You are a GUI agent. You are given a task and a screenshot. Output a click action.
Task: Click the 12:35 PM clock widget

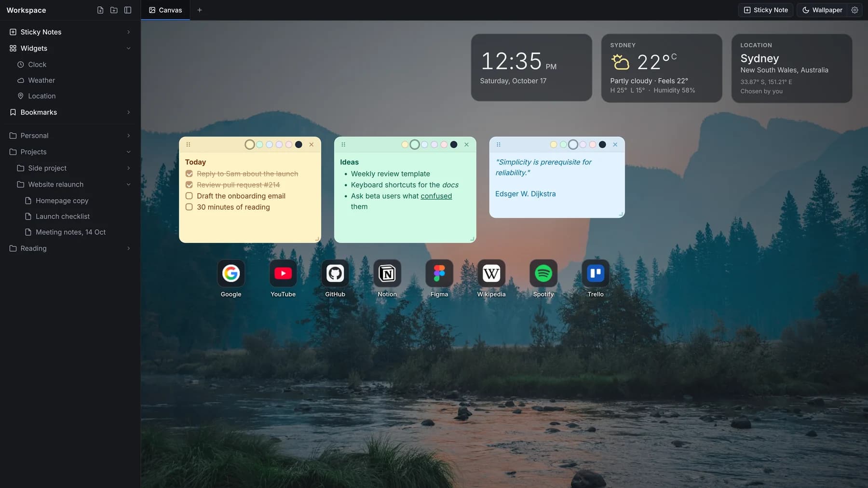[531, 68]
